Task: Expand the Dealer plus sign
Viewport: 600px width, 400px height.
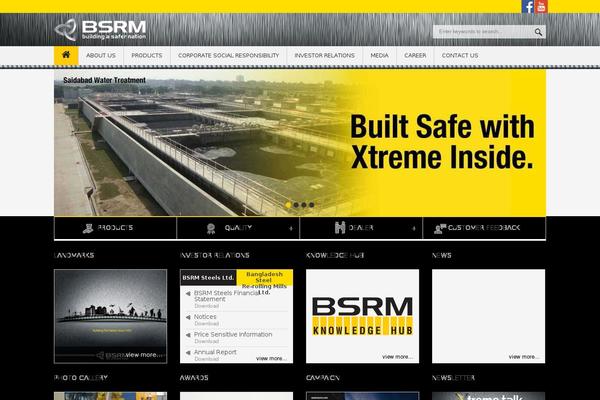Action: 414,229
